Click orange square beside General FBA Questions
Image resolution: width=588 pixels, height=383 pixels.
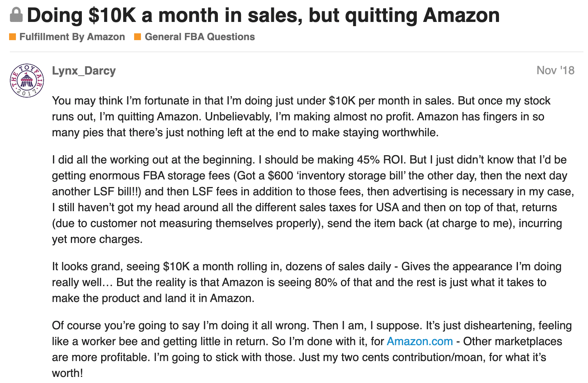[138, 37]
